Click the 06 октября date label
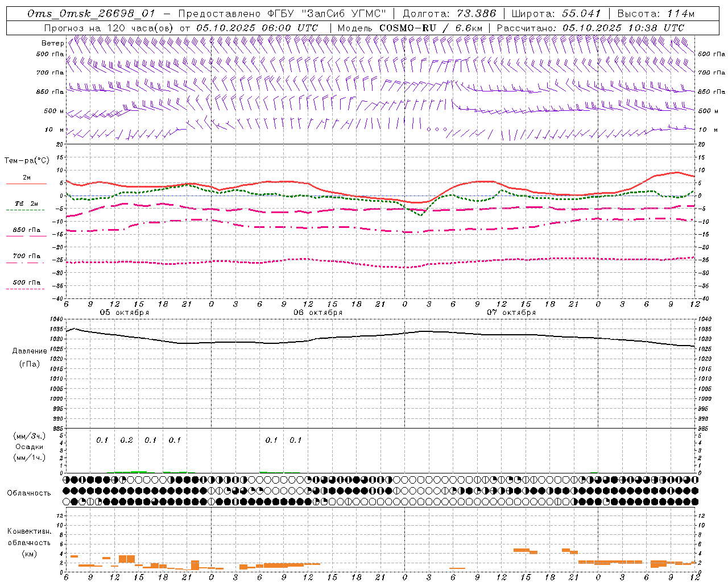728x582 pixels. tap(318, 313)
